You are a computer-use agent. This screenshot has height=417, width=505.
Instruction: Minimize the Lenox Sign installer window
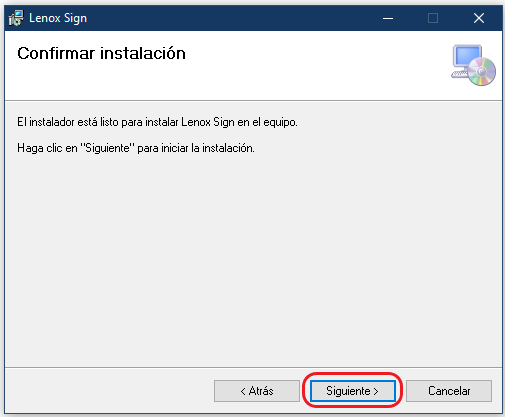pyautogui.click(x=388, y=18)
